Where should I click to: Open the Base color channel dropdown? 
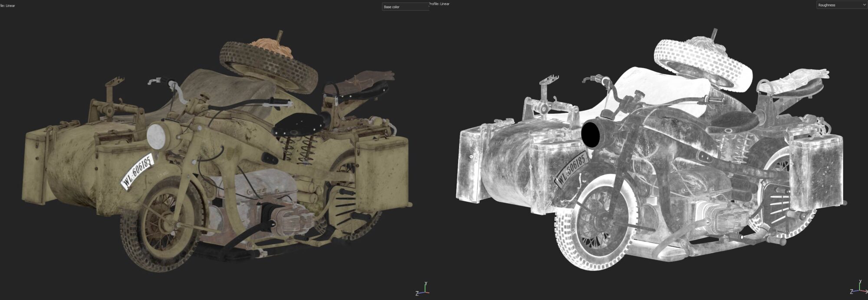(405, 7)
